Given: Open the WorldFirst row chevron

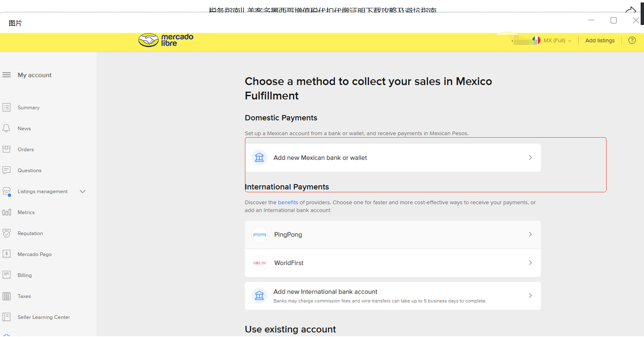Looking at the screenshot, I should (530, 263).
